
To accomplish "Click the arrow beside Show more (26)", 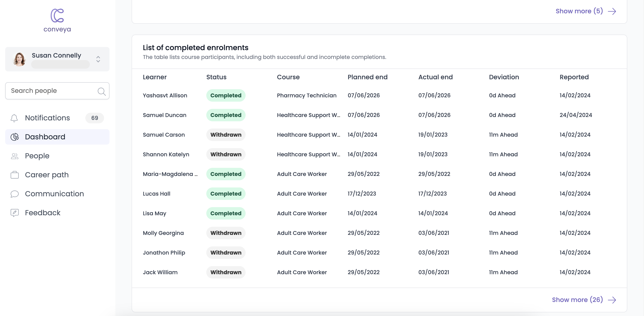I will click(612, 300).
